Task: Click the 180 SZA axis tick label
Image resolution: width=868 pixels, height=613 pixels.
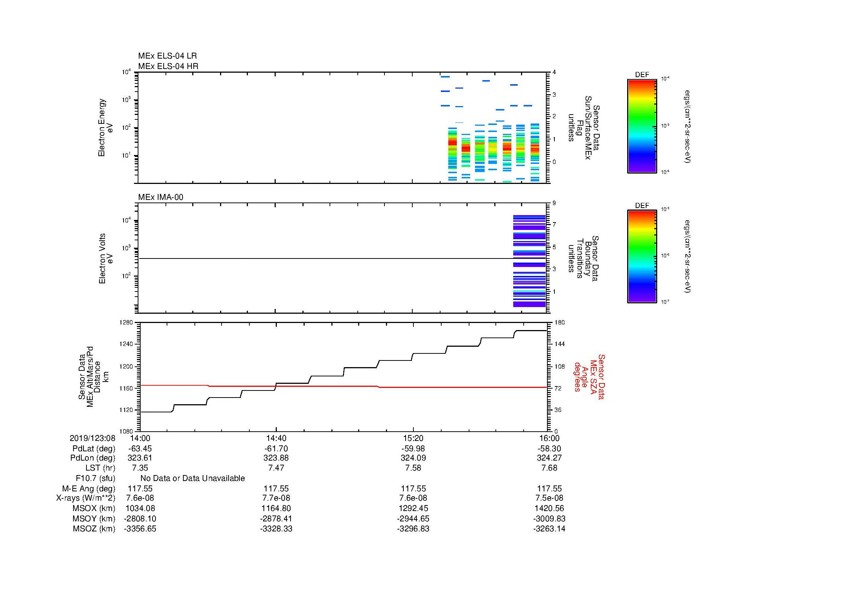Action: [560, 322]
